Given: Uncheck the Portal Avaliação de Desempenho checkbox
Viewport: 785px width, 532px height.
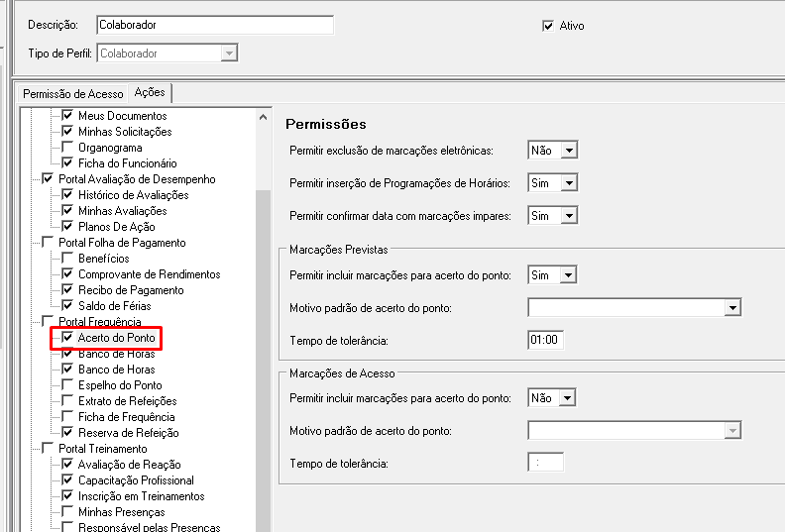Looking at the screenshot, I should pyautogui.click(x=49, y=179).
